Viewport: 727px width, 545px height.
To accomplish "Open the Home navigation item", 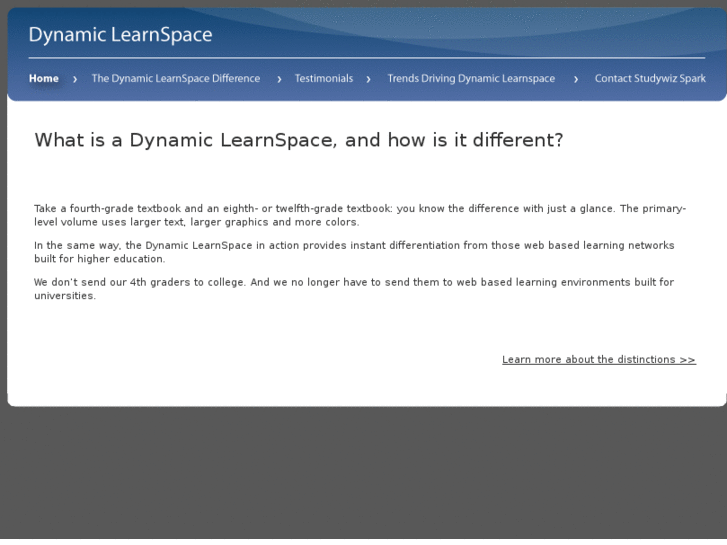I will pyautogui.click(x=44, y=78).
